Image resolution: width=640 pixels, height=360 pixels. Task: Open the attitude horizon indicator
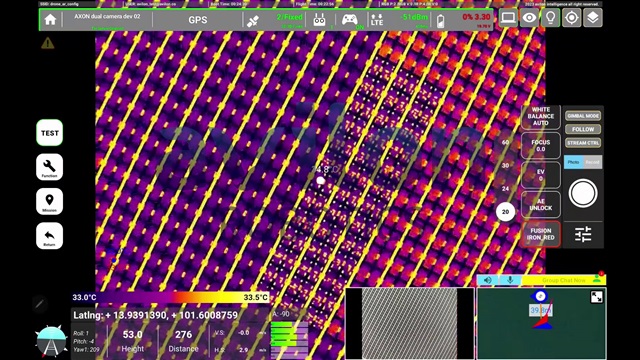(51, 341)
